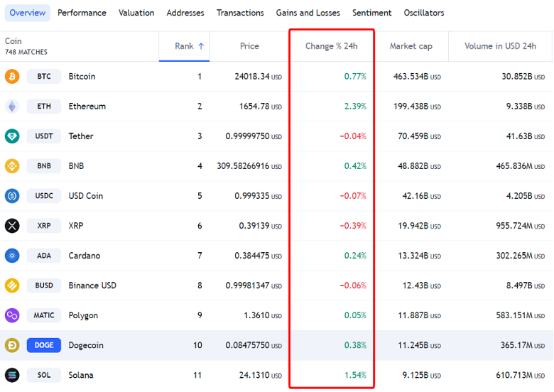Screen dimensions: 554x392
Task: Click the Ethereum coin logo icon
Action: coord(12,107)
